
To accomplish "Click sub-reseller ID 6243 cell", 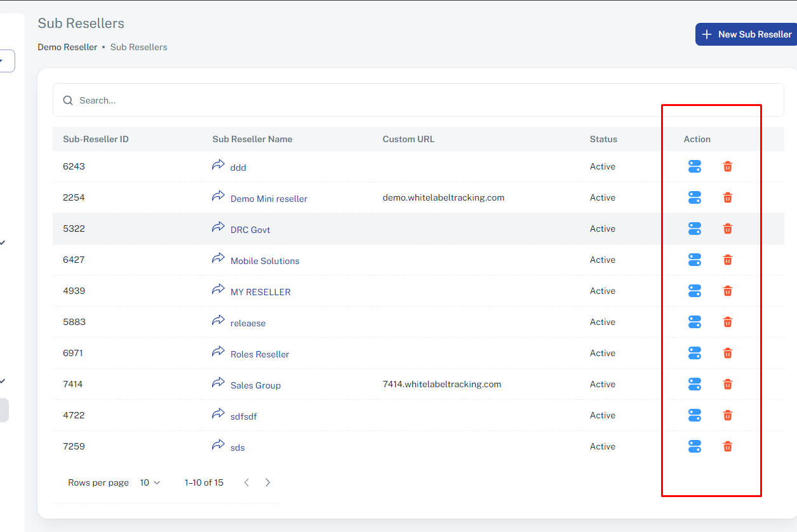I will 74,166.
